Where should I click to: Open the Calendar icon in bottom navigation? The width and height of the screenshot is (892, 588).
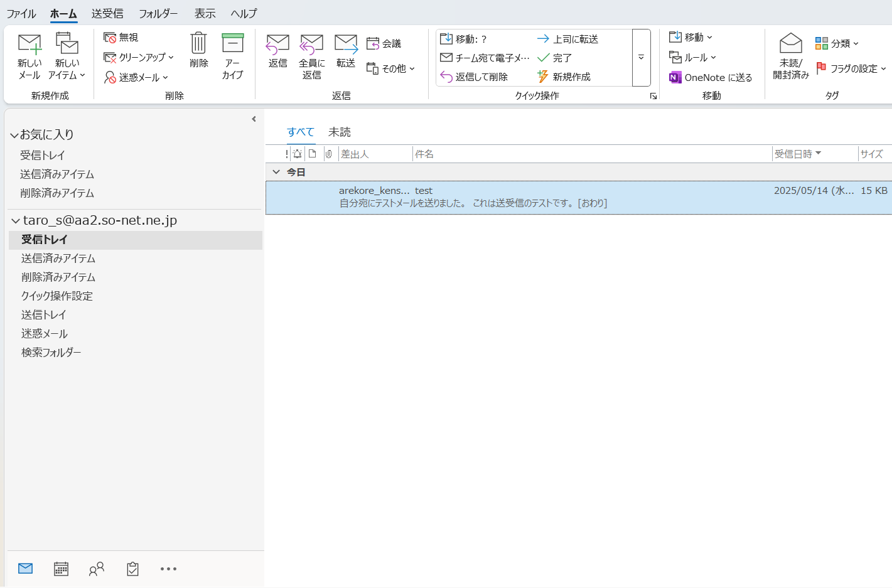[61, 569]
